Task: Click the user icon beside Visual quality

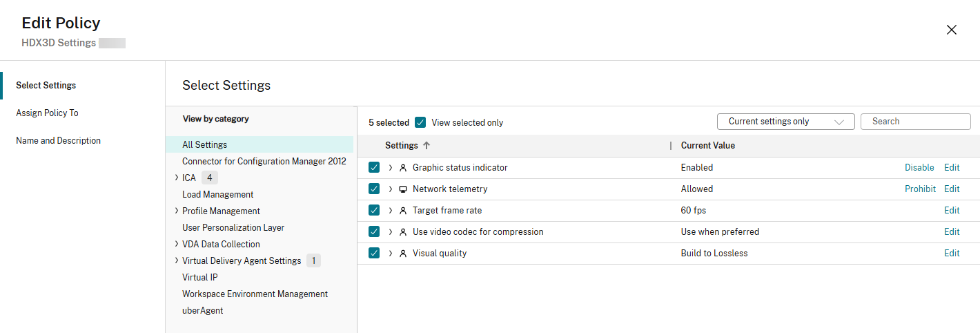Action: coord(403,254)
